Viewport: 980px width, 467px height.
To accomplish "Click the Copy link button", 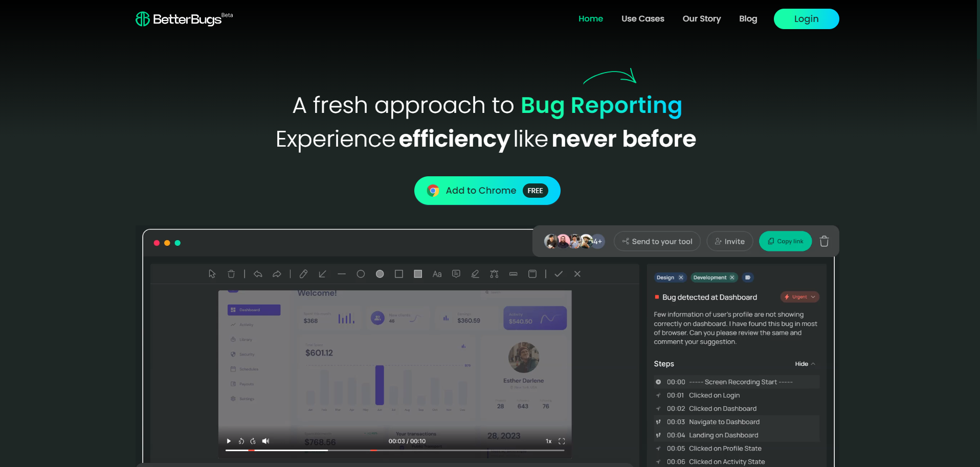I will (x=785, y=241).
